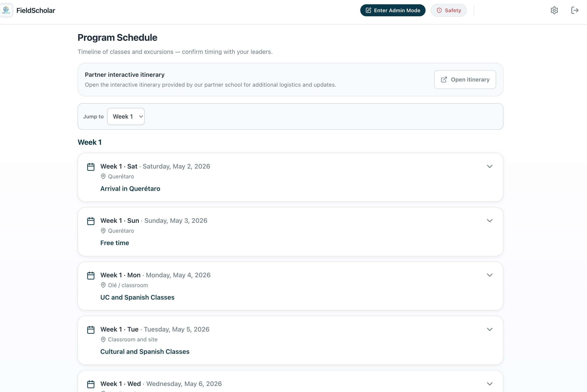The width and height of the screenshot is (587, 392).
Task: Click Enter Admin Mode button
Action: 393,10
